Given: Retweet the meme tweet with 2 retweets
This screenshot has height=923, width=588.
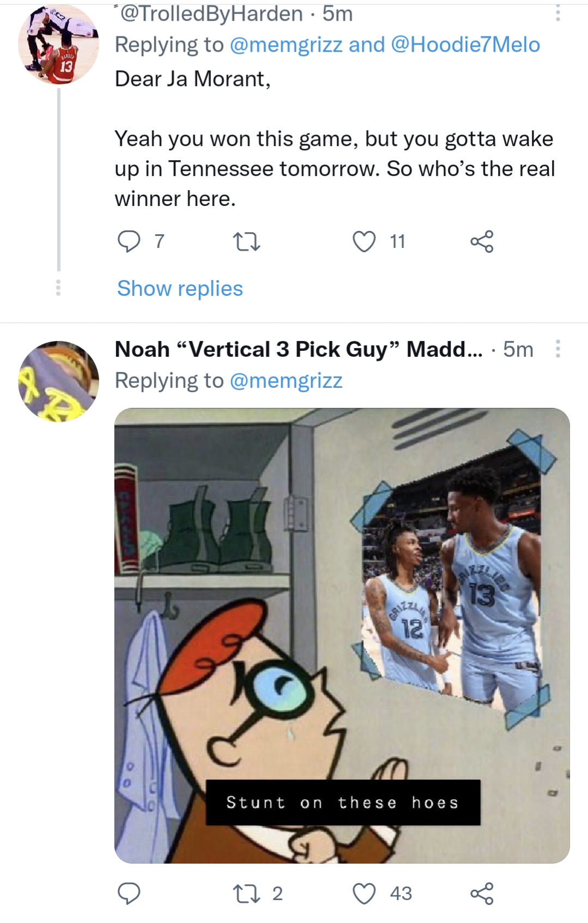Looking at the screenshot, I should [246, 894].
